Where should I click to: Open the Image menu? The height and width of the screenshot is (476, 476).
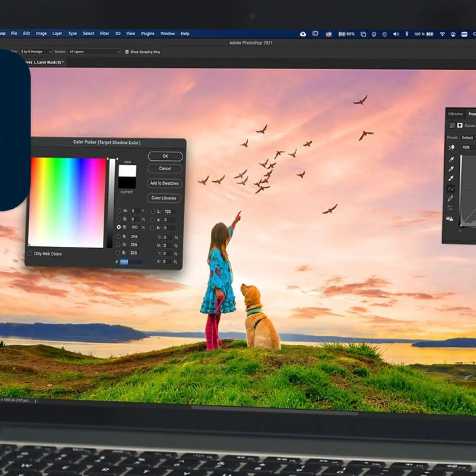(x=41, y=34)
